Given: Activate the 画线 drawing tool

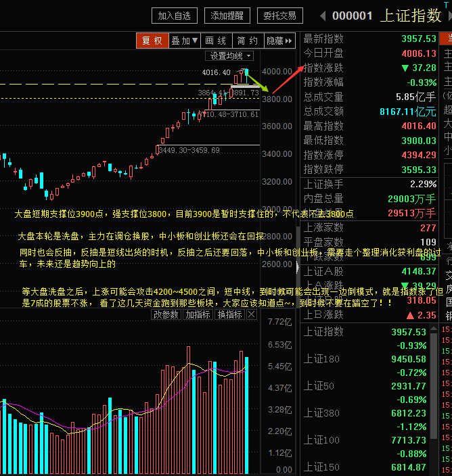Looking at the screenshot, I should pyautogui.click(x=217, y=41).
